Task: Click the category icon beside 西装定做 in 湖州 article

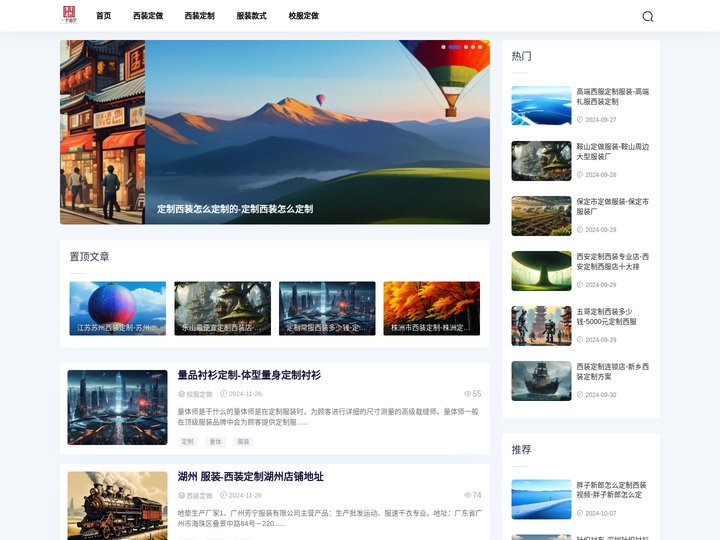Action: [x=181, y=495]
